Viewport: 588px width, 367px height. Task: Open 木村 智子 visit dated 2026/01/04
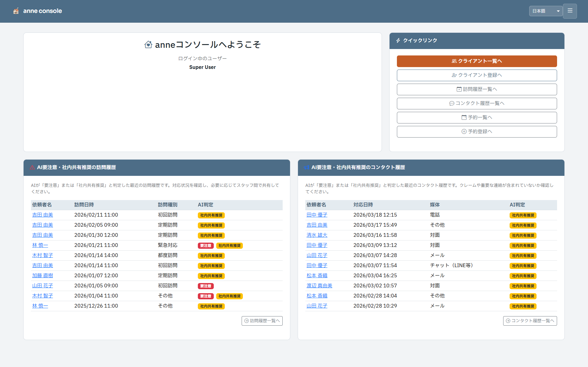click(43, 296)
